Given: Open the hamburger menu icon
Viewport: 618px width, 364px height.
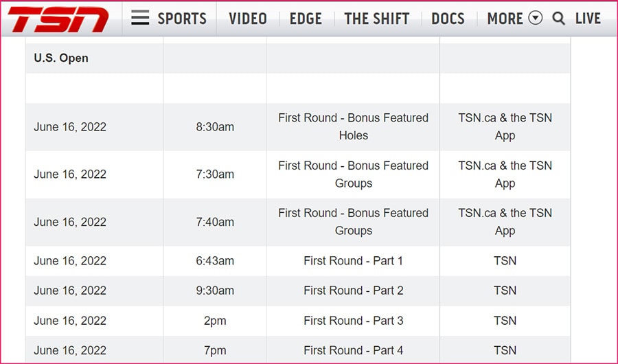Looking at the screenshot, I should (140, 19).
